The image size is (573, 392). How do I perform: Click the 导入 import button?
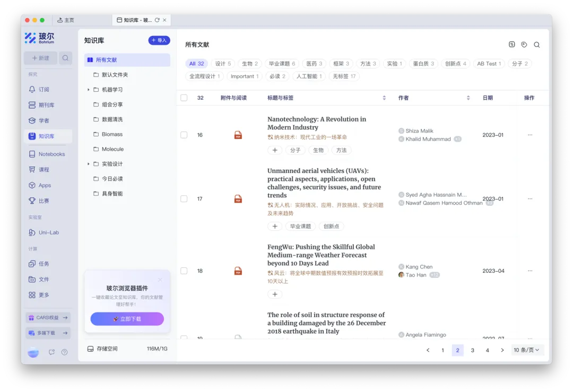[x=159, y=40]
